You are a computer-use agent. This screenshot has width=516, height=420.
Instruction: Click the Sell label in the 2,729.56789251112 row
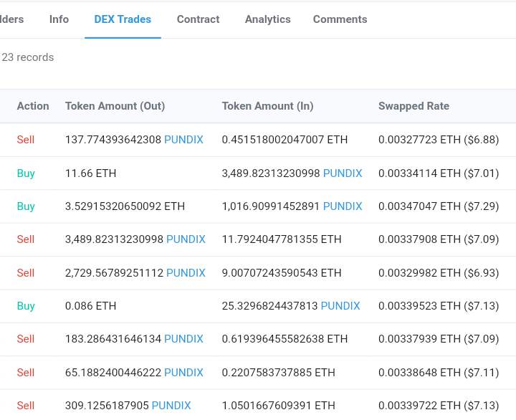coord(26,273)
